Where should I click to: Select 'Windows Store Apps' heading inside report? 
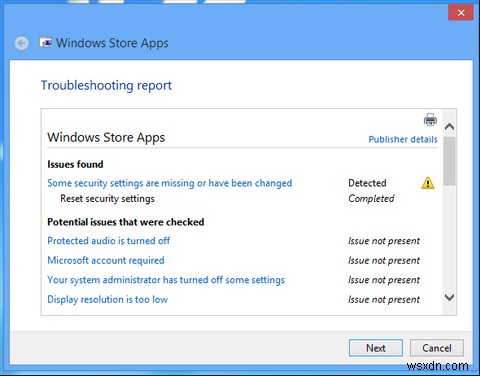coord(106,138)
